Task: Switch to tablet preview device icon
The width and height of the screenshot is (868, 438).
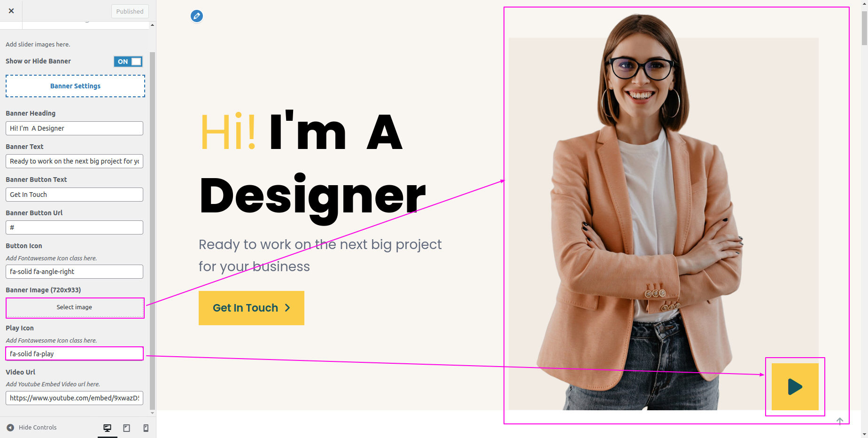Action: (127, 428)
